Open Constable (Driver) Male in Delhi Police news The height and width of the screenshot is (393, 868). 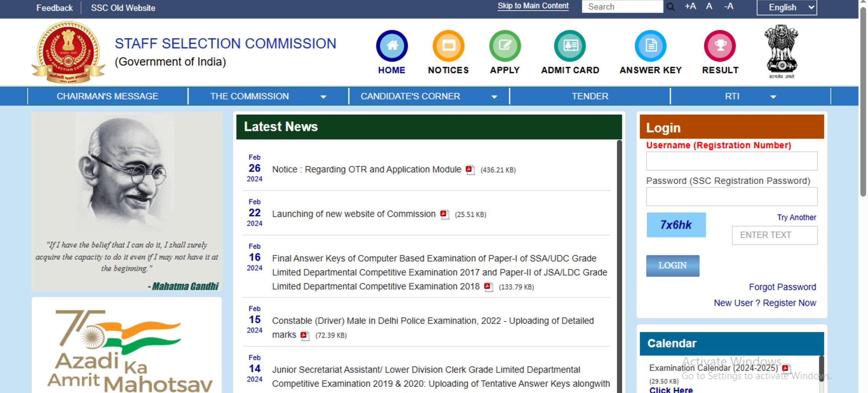[x=433, y=327]
